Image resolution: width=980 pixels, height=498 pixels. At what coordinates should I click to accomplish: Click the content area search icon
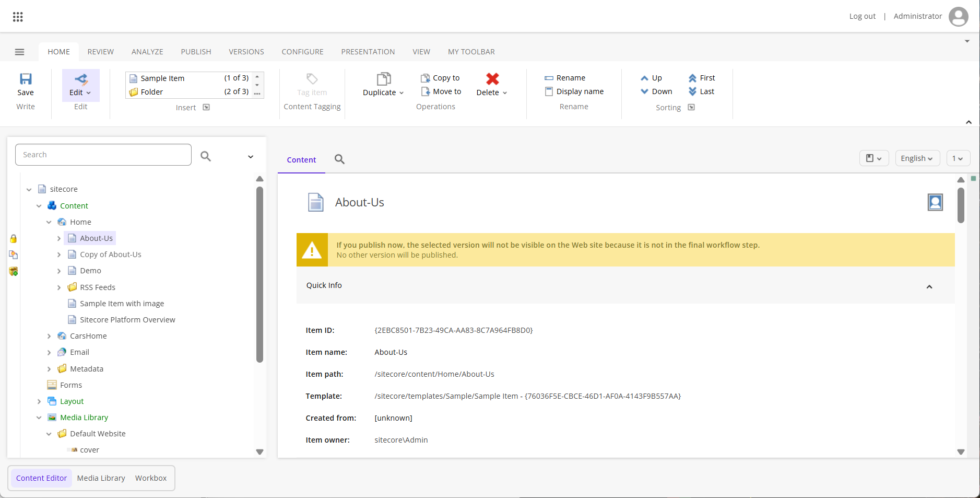(x=339, y=159)
